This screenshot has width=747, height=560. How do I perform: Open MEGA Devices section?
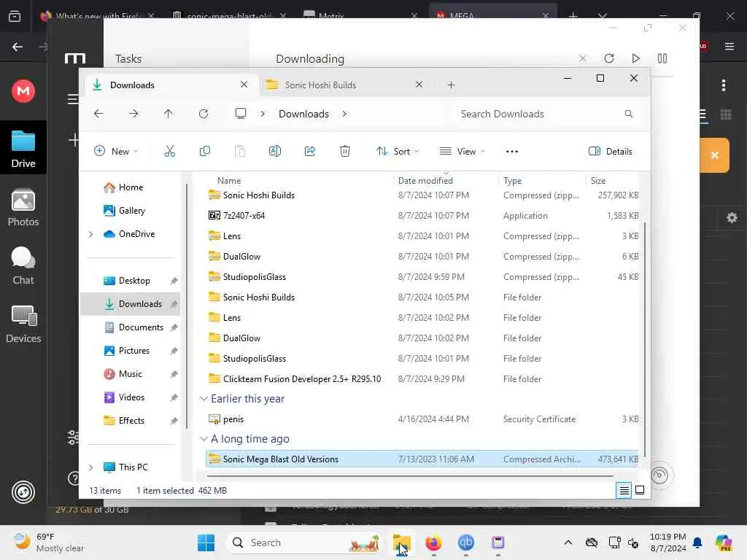23,324
